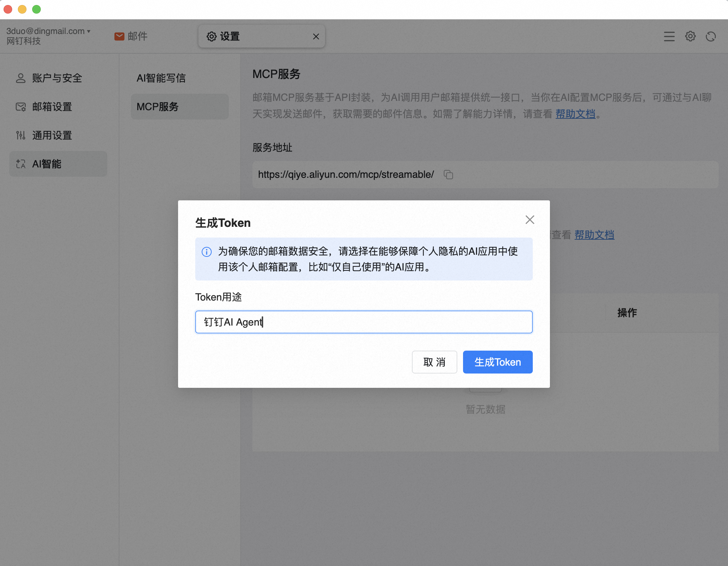
Task: Focus the Token用途 input field
Action: [x=364, y=322]
